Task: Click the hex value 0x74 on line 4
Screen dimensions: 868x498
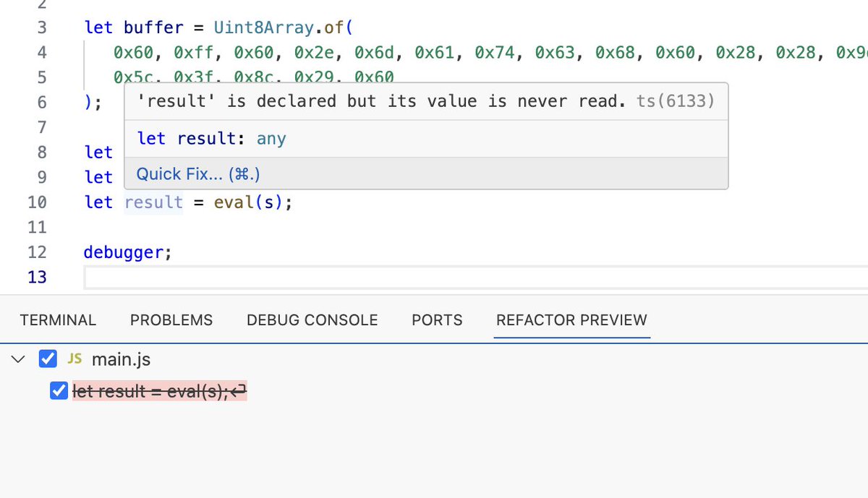Action: 493,52
